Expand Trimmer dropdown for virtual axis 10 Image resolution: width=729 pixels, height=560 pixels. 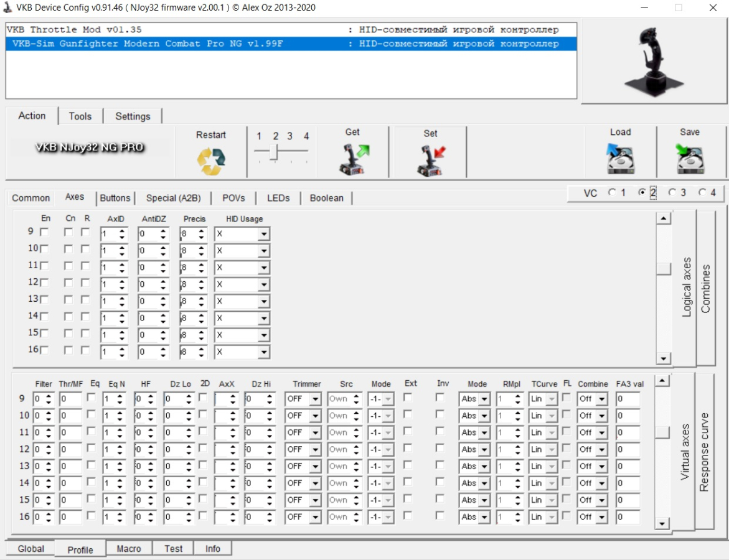[315, 416]
